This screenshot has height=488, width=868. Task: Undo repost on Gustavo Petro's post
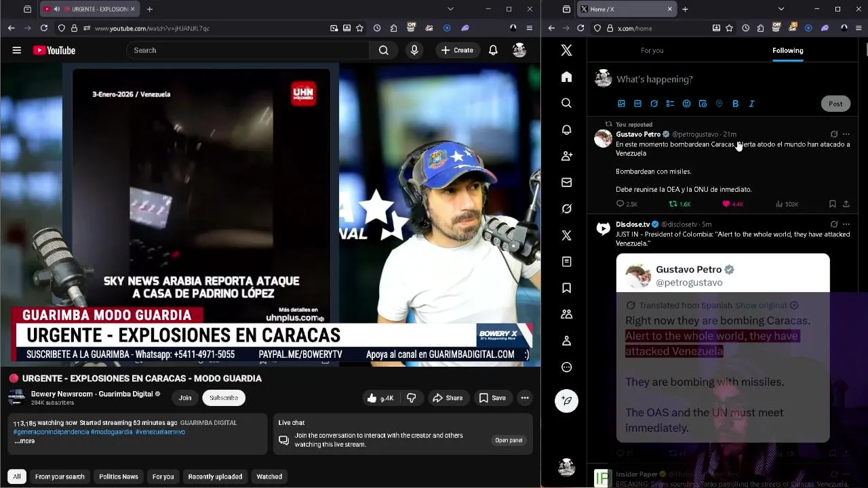pyautogui.click(x=679, y=204)
